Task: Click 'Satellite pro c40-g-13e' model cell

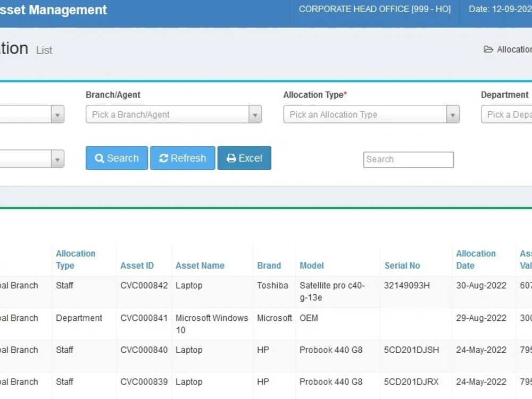Action: click(332, 292)
